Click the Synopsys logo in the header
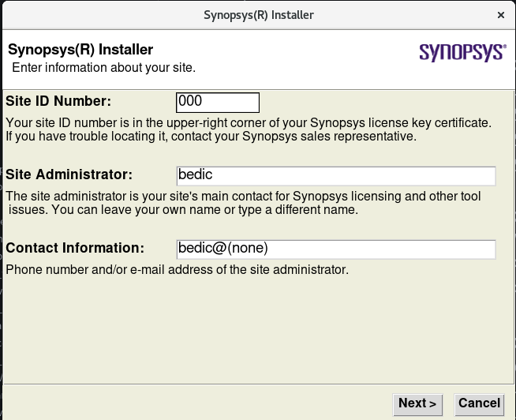The image size is (516, 420). click(462, 52)
